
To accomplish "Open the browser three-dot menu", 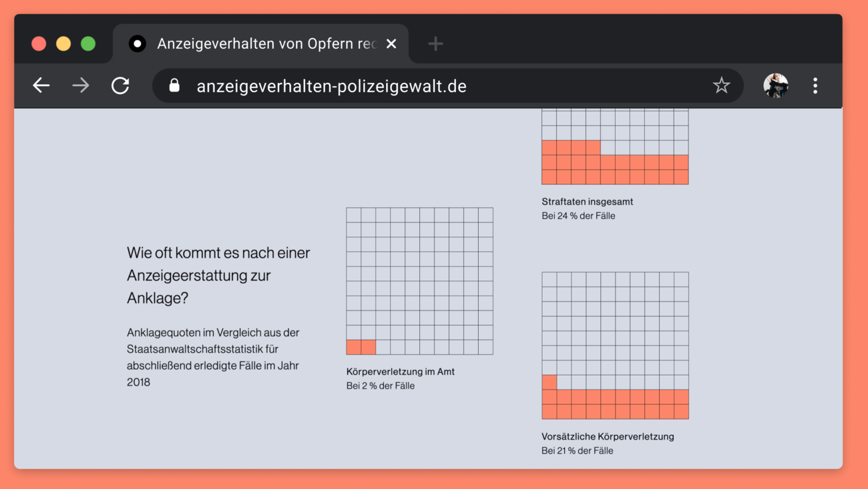I will (815, 86).
